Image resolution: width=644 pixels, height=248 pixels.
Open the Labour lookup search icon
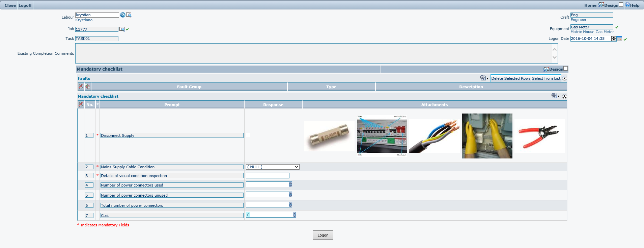pos(129,15)
